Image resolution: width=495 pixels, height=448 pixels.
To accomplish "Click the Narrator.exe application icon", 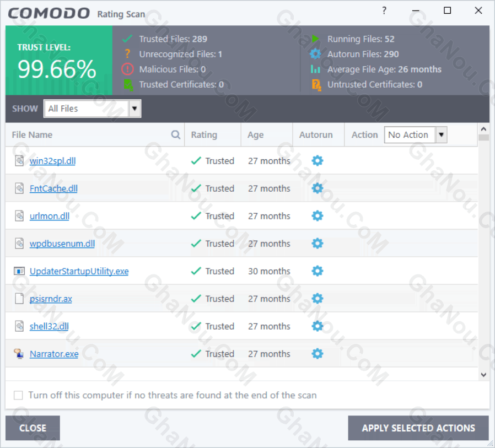I will (19, 354).
